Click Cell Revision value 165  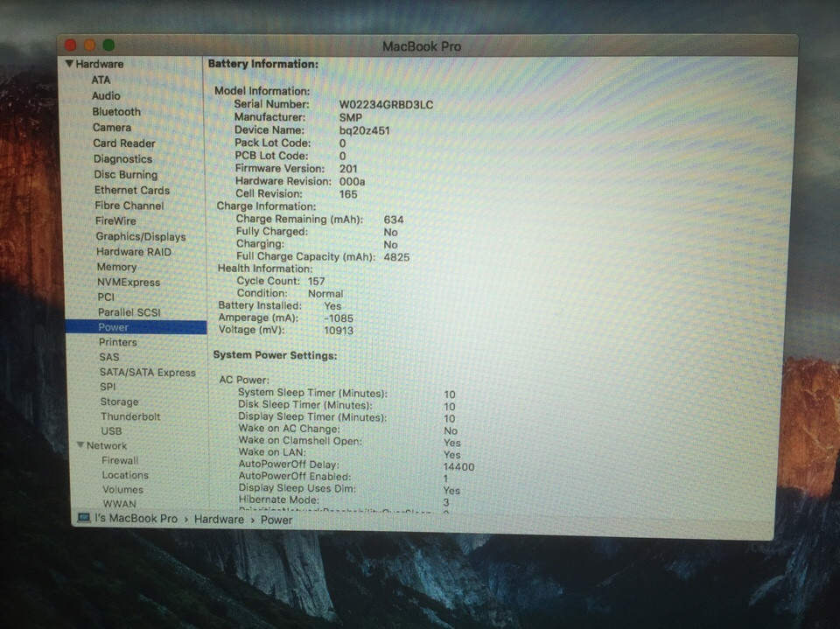[x=348, y=194]
